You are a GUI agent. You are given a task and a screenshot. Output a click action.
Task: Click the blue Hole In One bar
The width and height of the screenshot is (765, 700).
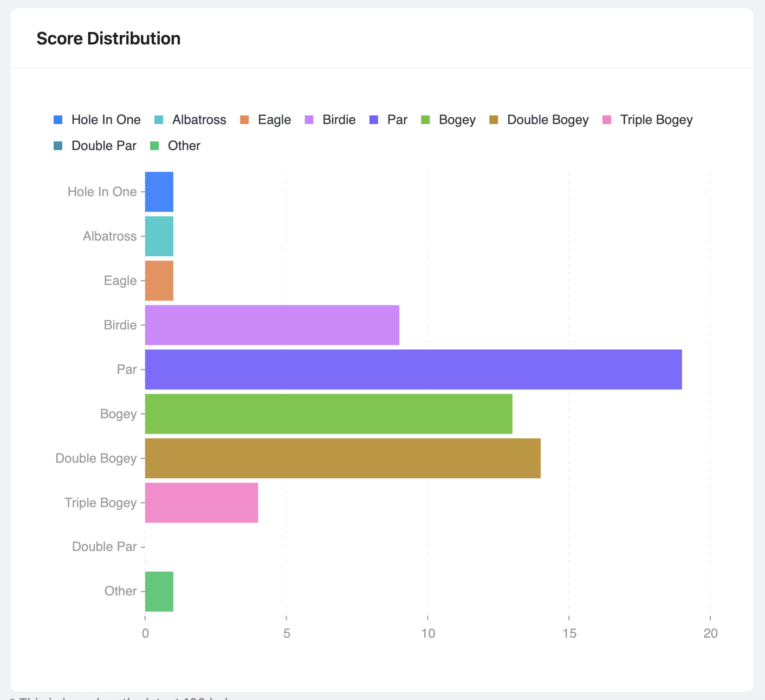click(159, 192)
